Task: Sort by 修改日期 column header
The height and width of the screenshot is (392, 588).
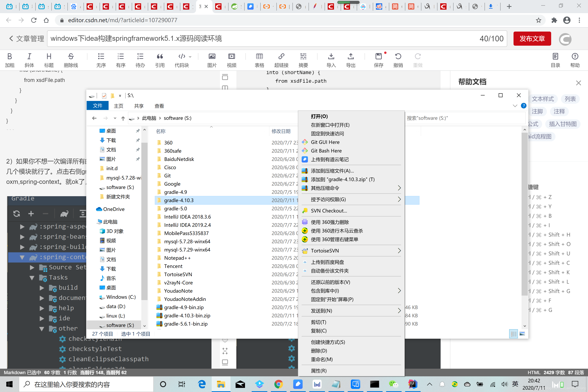Action: (x=281, y=131)
